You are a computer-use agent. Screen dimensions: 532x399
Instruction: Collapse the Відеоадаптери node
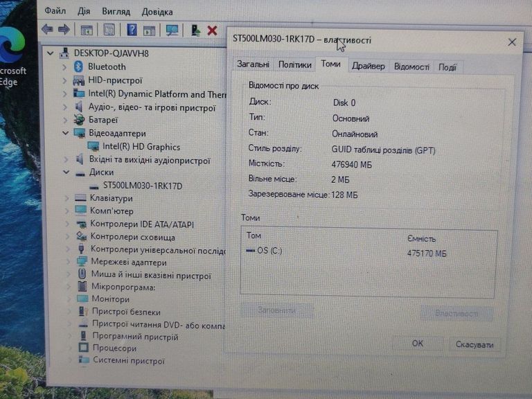click(x=65, y=133)
